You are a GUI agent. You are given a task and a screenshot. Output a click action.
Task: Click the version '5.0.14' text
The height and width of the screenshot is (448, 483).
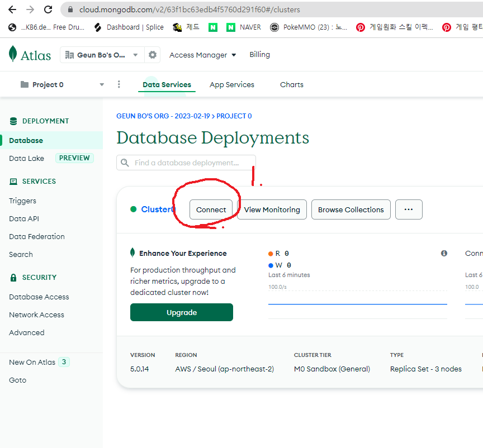(x=140, y=369)
